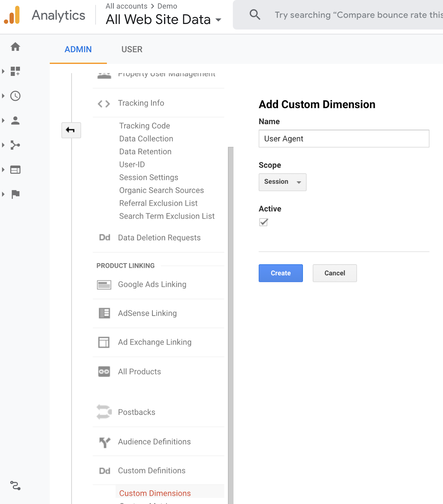
Task: Open the Data Collection link
Action: pos(146,139)
